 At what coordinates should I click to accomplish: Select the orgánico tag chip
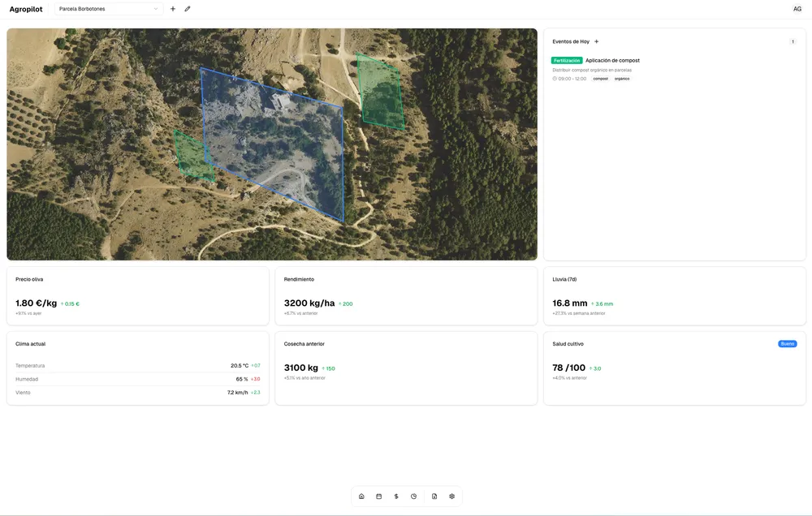[623, 78]
